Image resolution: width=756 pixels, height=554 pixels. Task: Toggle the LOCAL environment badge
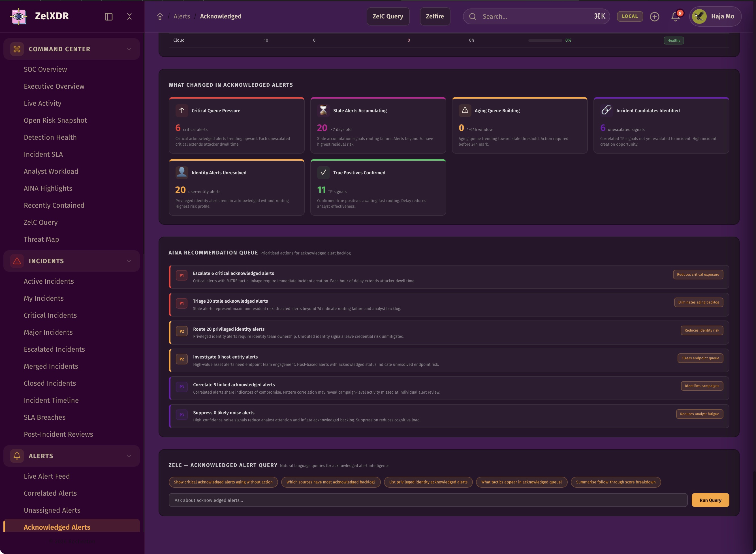[x=630, y=16]
